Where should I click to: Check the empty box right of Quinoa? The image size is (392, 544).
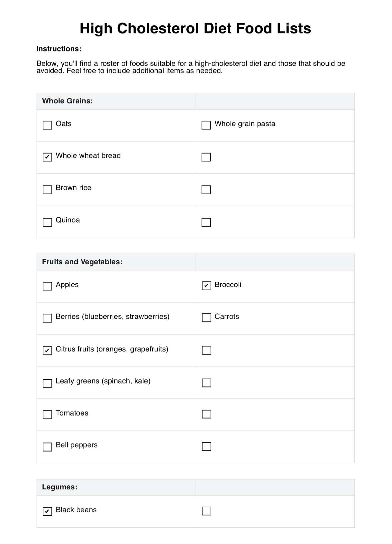coord(206,222)
